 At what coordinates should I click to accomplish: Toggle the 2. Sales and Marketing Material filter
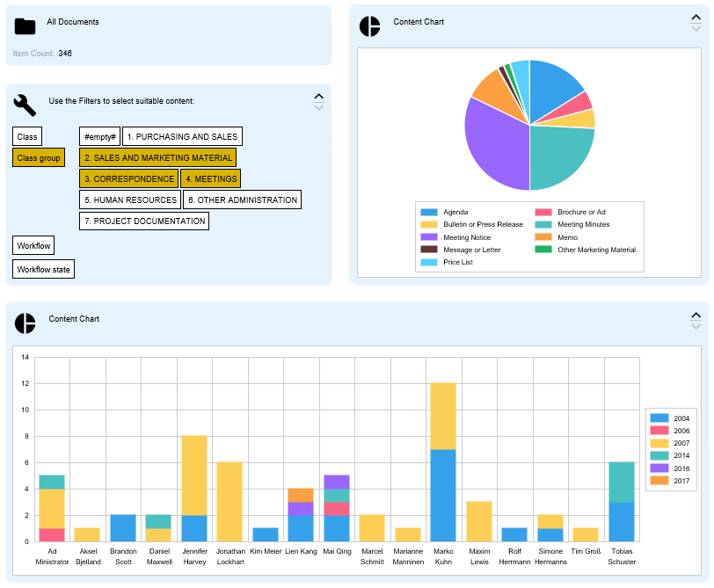[158, 158]
